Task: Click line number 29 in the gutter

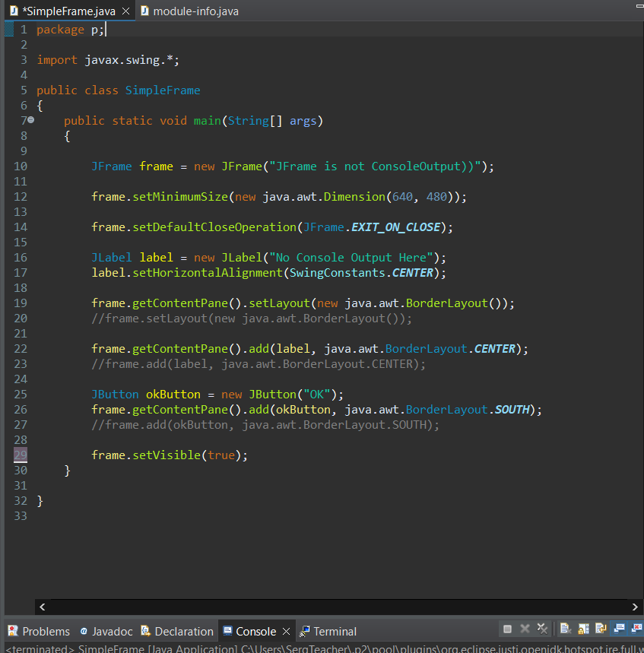Action: click(x=21, y=455)
